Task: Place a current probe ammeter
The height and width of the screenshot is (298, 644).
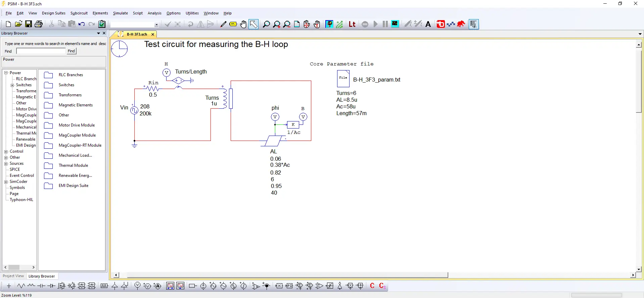Action: 157,286
